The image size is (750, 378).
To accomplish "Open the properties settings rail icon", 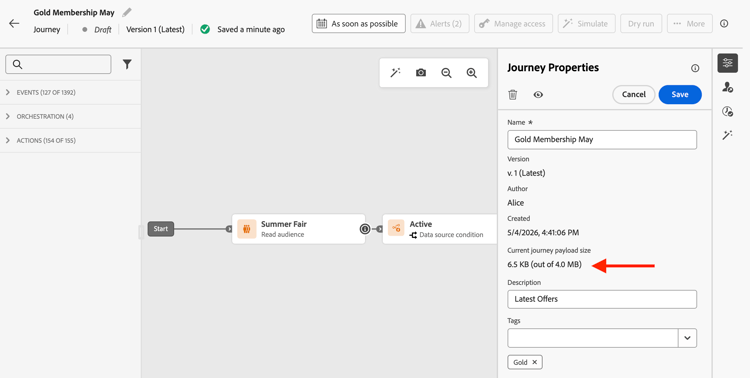I will [x=728, y=63].
